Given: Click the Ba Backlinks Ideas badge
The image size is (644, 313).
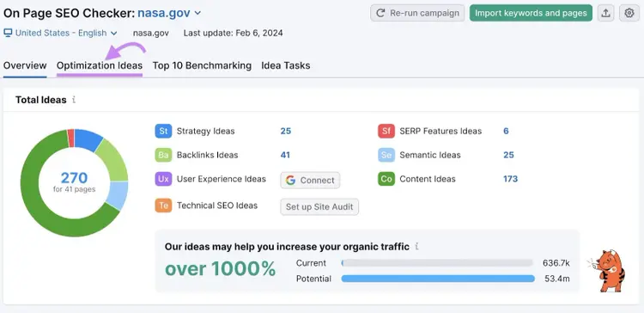Looking at the screenshot, I should click(163, 155).
